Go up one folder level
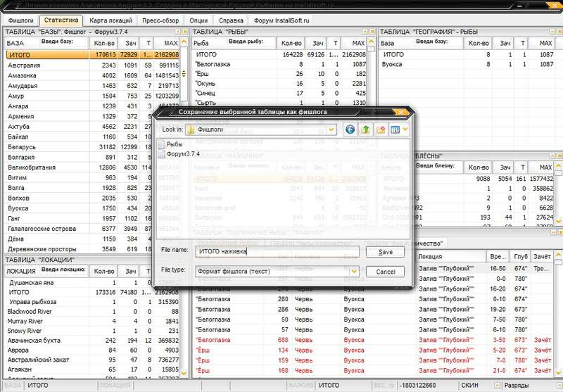Image resolution: width=563 pixels, height=392 pixels. (x=365, y=129)
